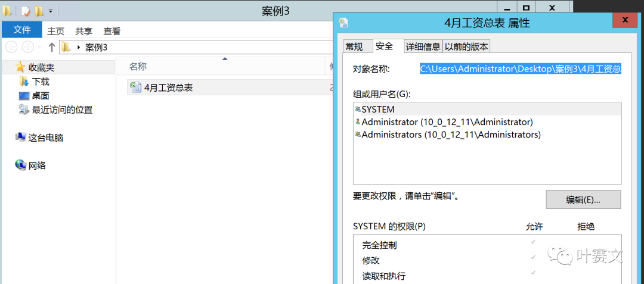The image size is (644, 284).
Task: Select the SYSTEM user entry
Action: (x=487, y=110)
